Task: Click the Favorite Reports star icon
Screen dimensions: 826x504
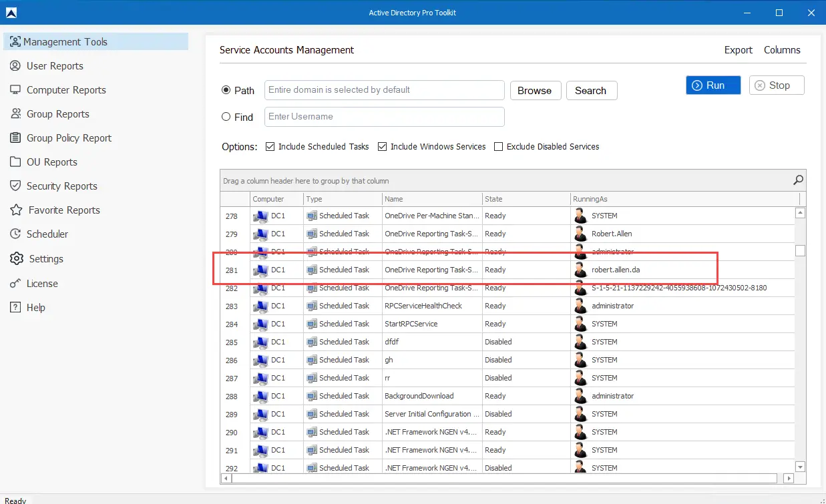Action: (x=16, y=210)
